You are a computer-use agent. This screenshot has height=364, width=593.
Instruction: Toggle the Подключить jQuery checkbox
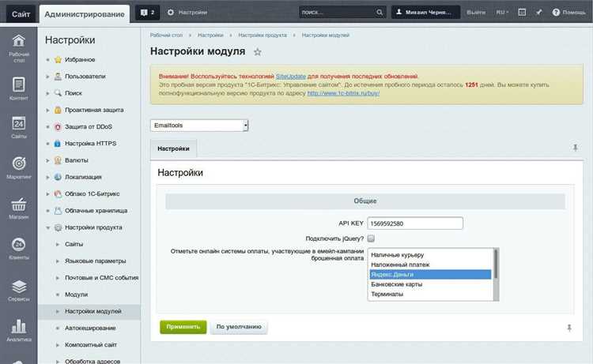371,238
